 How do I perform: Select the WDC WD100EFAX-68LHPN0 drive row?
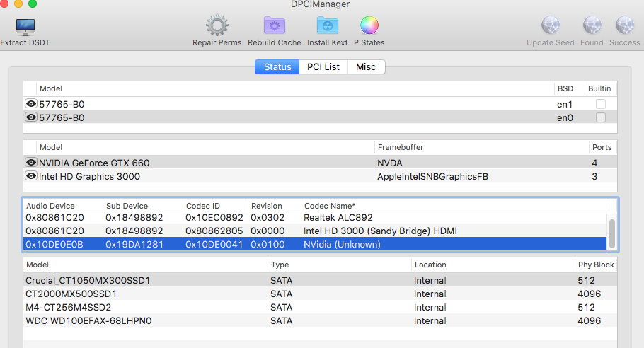click(320, 320)
